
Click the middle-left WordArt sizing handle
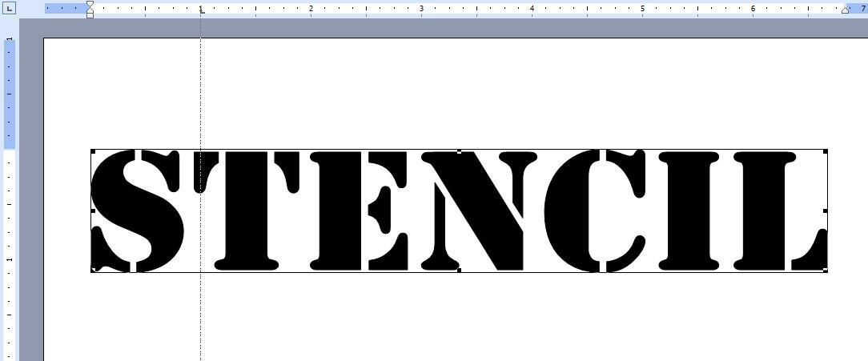tap(93, 211)
